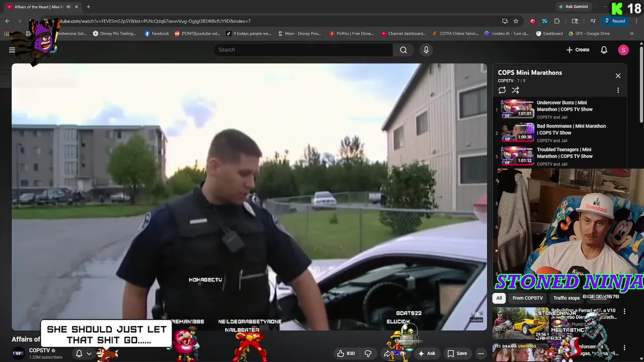The height and width of the screenshot is (362, 644).
Task: Close the COPS Mini Marathons playlist panel
Action: pyautogui.click(x=618, y=76)
